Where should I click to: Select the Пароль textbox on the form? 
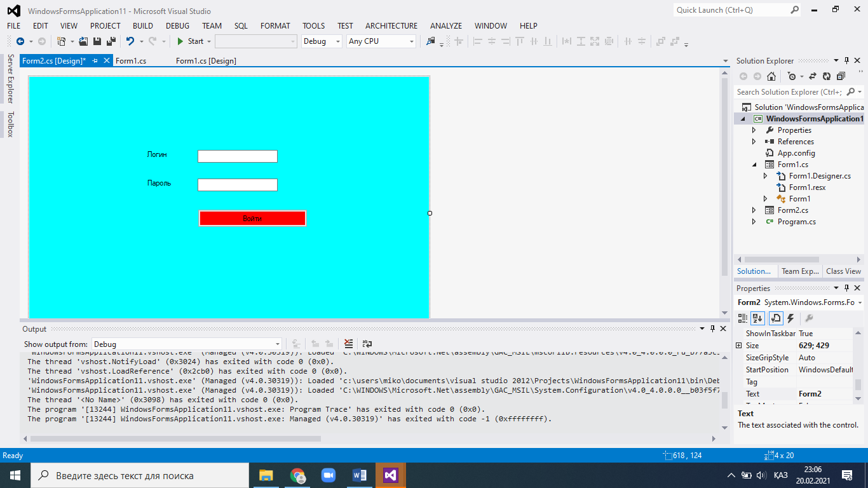coord(238,185)
